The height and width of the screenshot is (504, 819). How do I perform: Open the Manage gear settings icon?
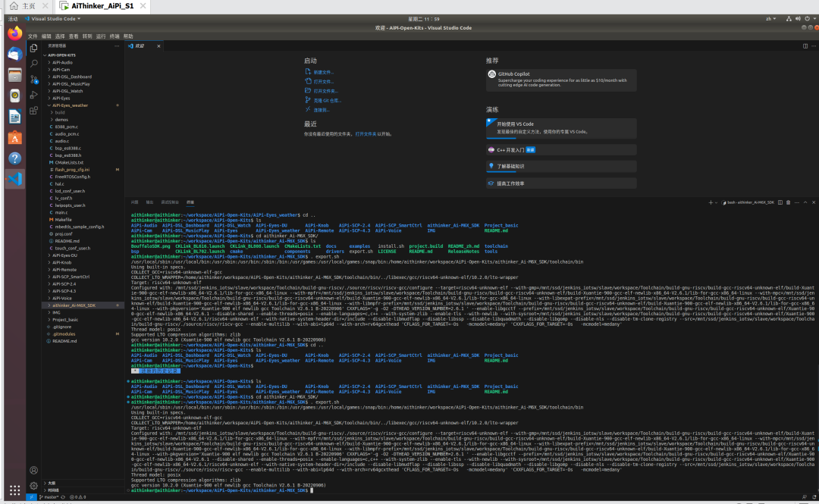34,486
